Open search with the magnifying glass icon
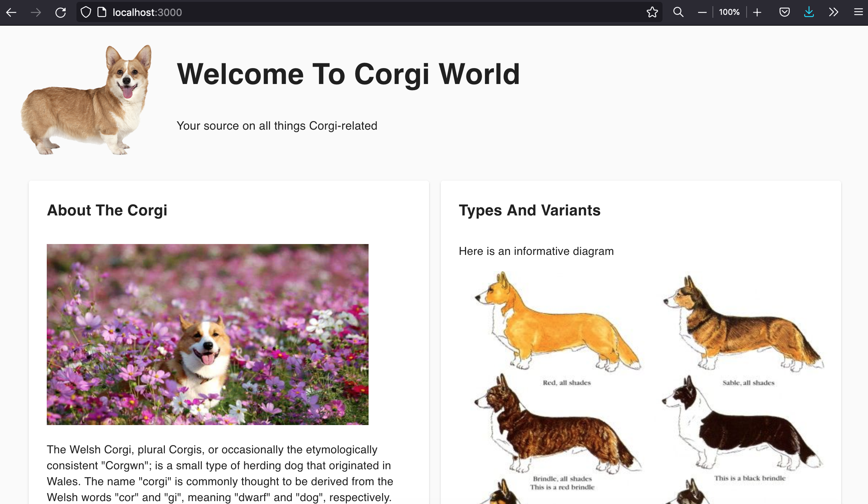The width and height of the screenshot is (868, 504). [x=678, y=12]
